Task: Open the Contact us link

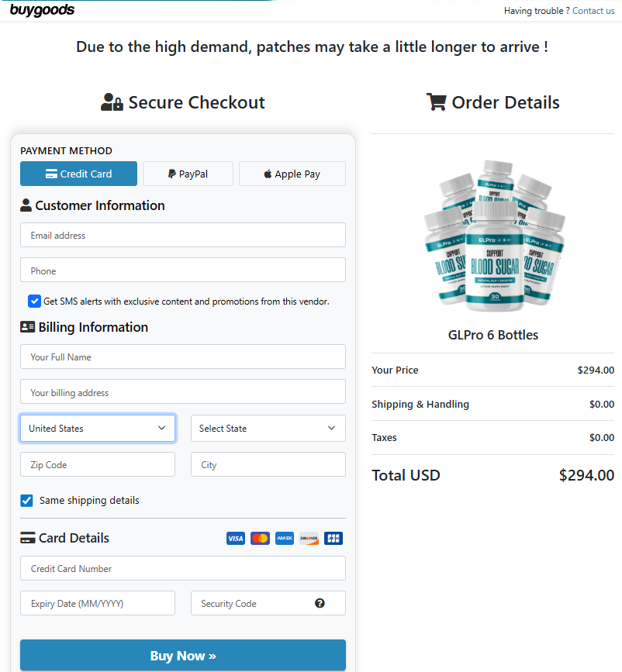Action: point(593,11)
